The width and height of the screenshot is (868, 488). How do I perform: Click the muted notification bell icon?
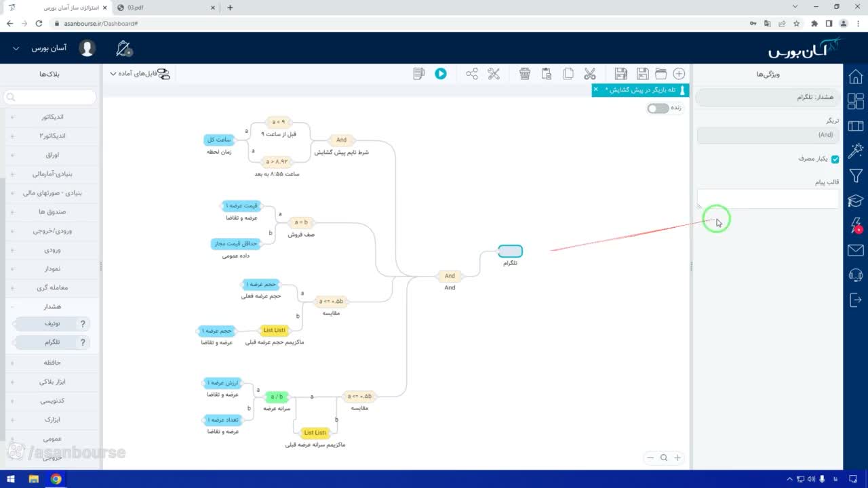click(123, 49)
